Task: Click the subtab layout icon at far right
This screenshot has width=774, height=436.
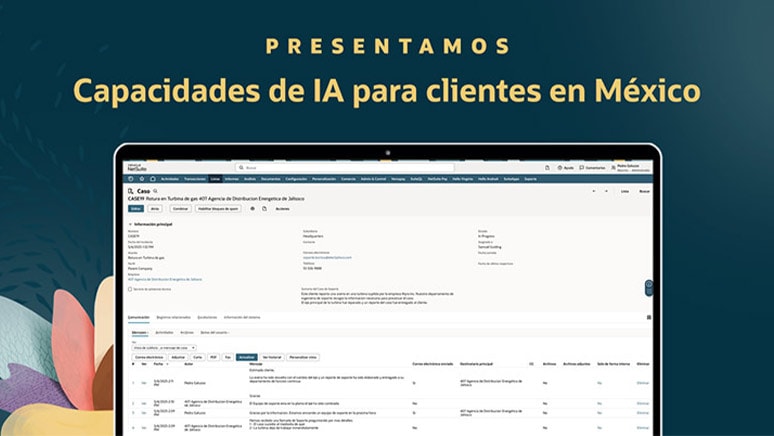Action: coord(649,317)
